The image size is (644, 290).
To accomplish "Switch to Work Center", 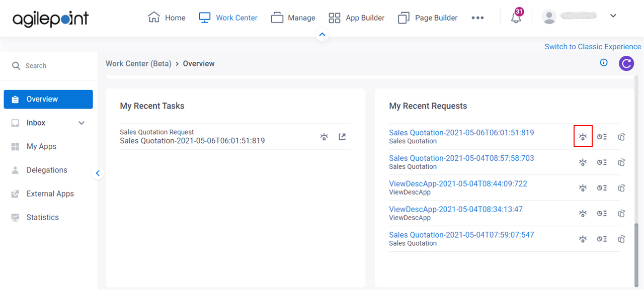I will 228,18.
